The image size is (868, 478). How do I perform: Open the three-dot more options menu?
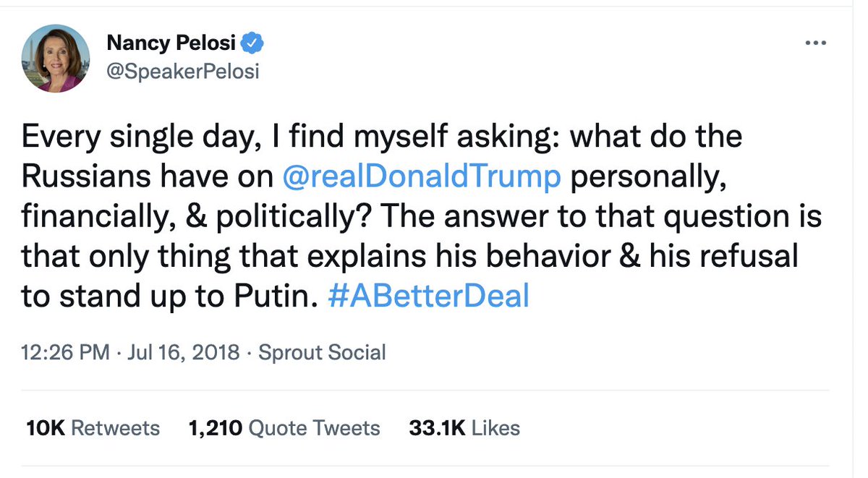(815, 44)
